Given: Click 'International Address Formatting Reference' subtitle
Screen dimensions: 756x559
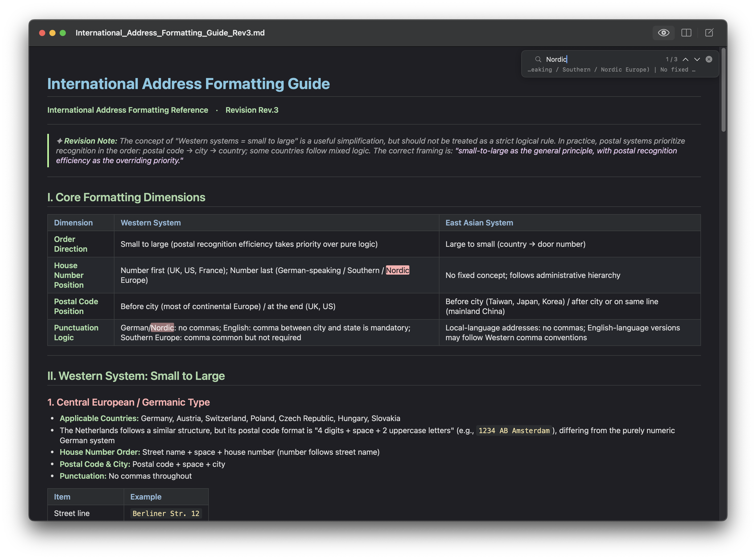Looking at the screenshot, I should (x=128, y=110).
